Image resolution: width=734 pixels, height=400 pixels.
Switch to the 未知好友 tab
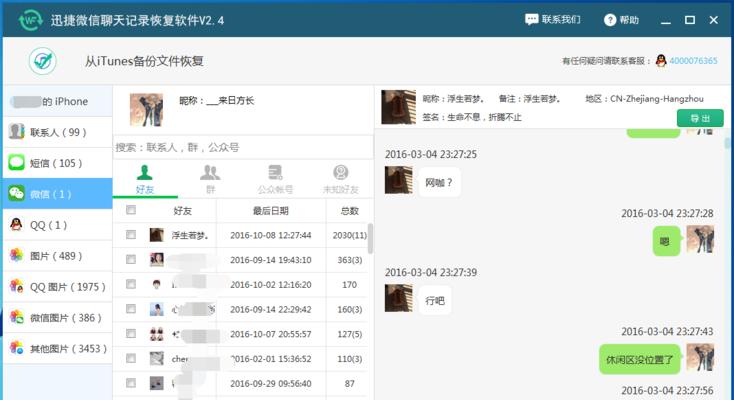coord(340,179)
